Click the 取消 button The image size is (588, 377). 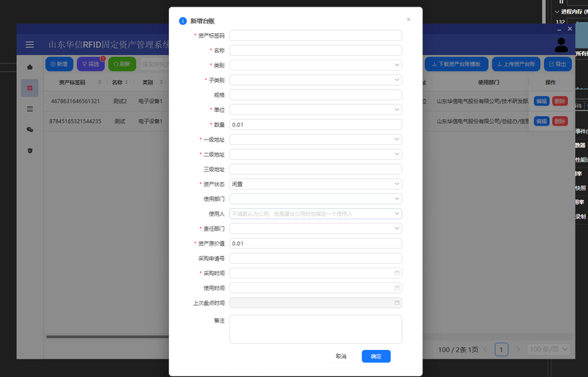click(341, 356)
